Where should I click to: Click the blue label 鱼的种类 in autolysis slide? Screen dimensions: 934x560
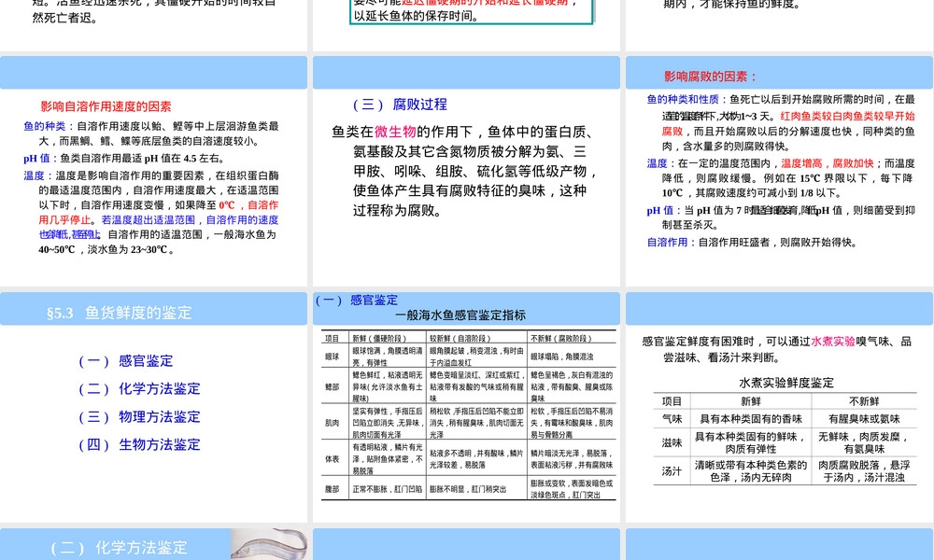(x=45, y=126)
